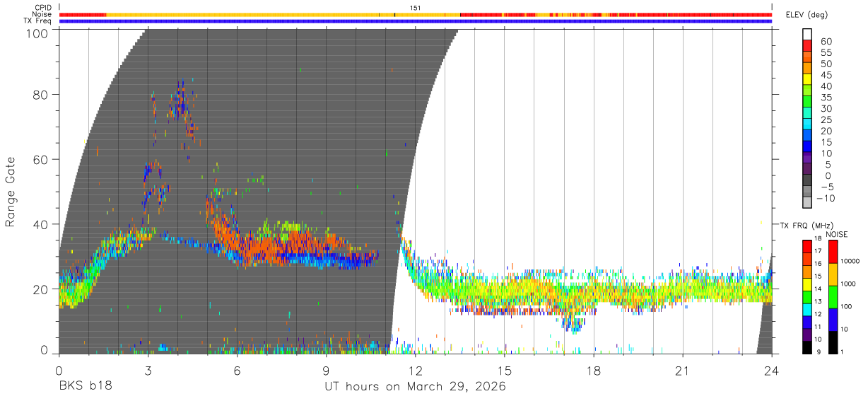Image resolution: width=868 pixels, height=401 pixels.
Task: Click the 45 label on the ELEV scale
Action: (x=826, y=74)
